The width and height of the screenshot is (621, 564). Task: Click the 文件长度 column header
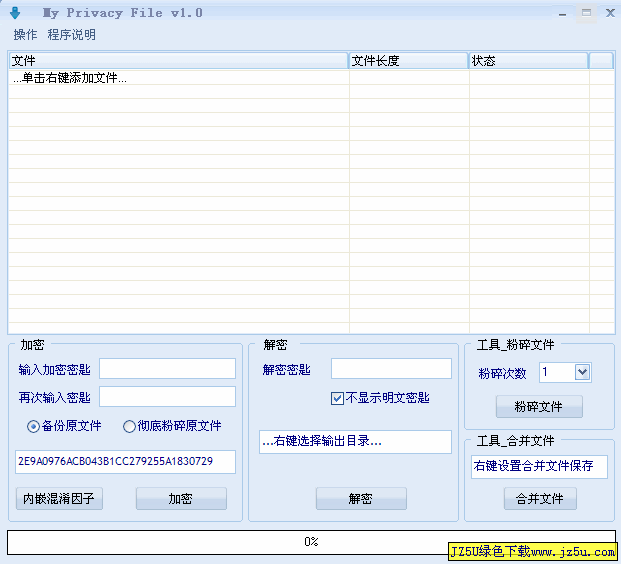pos(408,61)
